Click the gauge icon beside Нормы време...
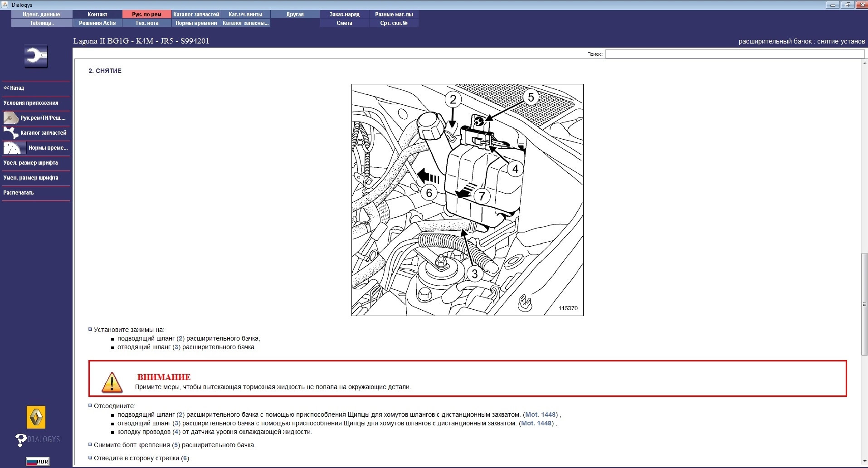The image size is (868, 468). [14, 148]
